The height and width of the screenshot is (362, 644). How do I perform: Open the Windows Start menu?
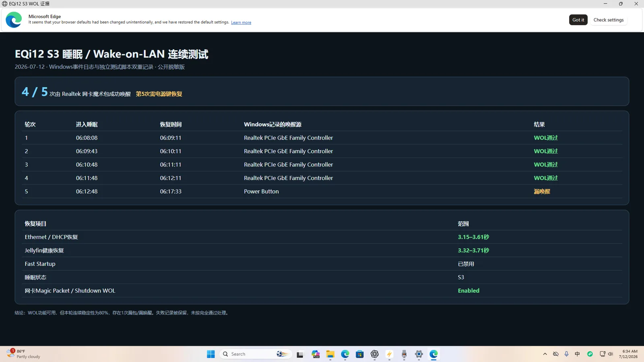(211, 354)
